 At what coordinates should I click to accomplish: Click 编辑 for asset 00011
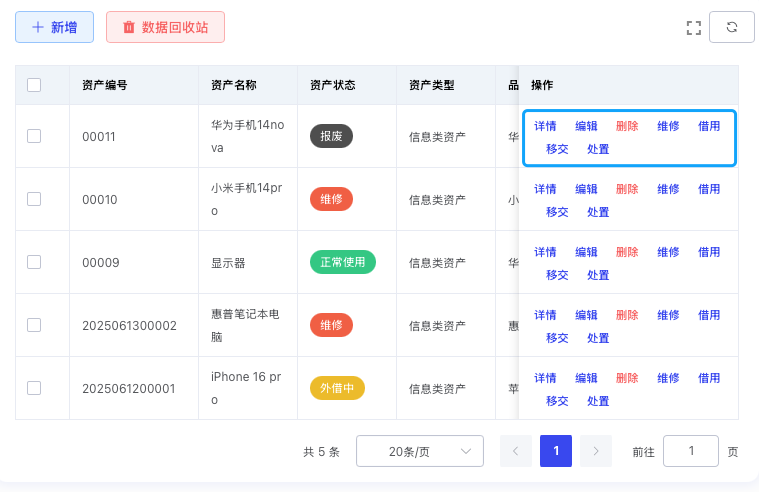pos(586,126)
